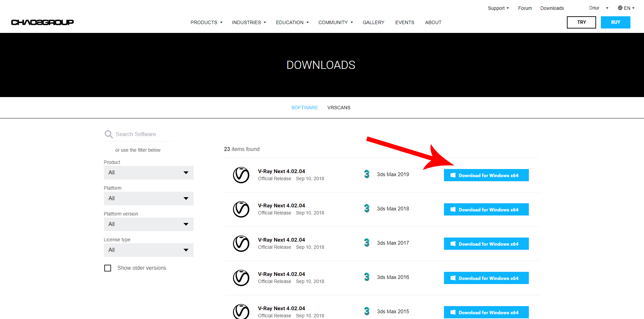Go to the Events page

[x=405, y=22]
